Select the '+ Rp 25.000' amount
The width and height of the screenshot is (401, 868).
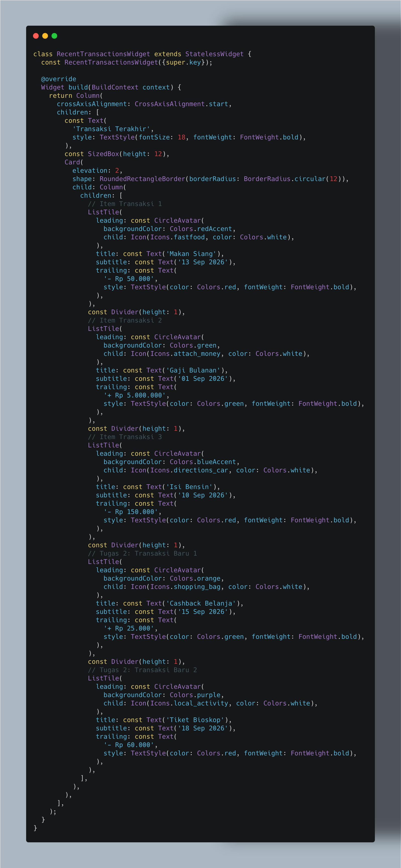click(x=129, y=628)
